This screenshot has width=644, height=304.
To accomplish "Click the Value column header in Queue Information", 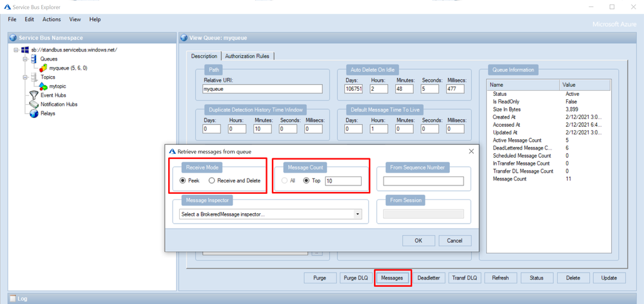I will (585, 84).
